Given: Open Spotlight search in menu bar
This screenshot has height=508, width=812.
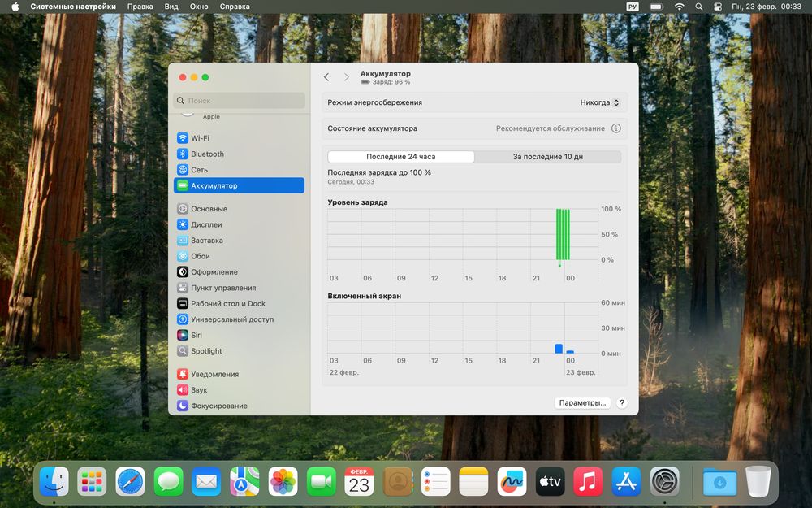Looking at the screenshot, I should tap(698, 7).
